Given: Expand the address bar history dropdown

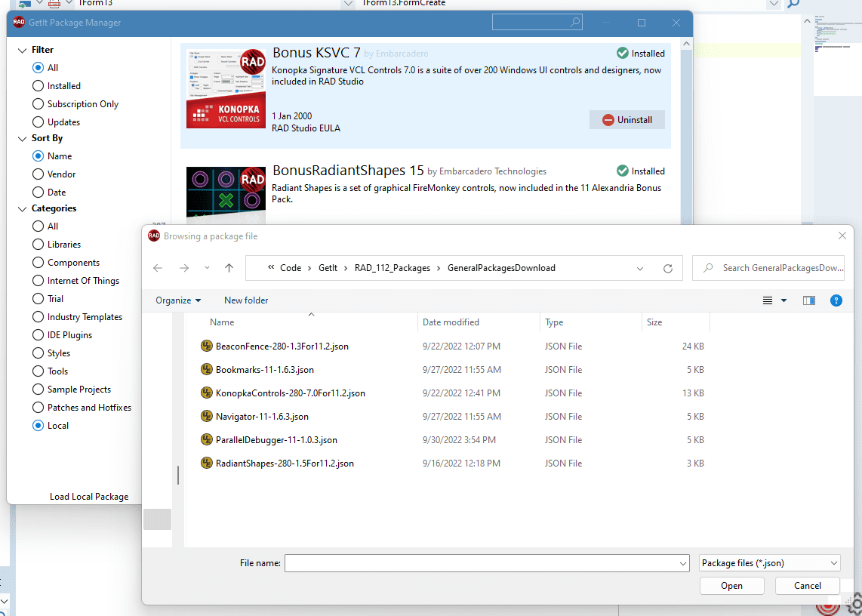Looking at the screenshot, I should click(x=640, y=269).
